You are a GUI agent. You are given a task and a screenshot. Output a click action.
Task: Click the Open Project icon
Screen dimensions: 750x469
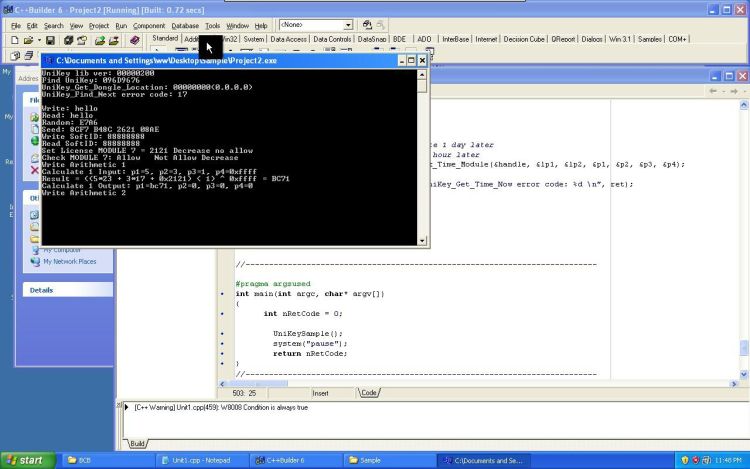click(x=82, y=41)
